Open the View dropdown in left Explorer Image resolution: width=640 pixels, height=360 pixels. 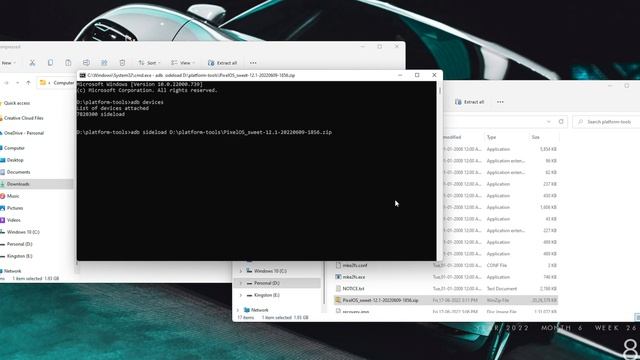click(183, 63)
